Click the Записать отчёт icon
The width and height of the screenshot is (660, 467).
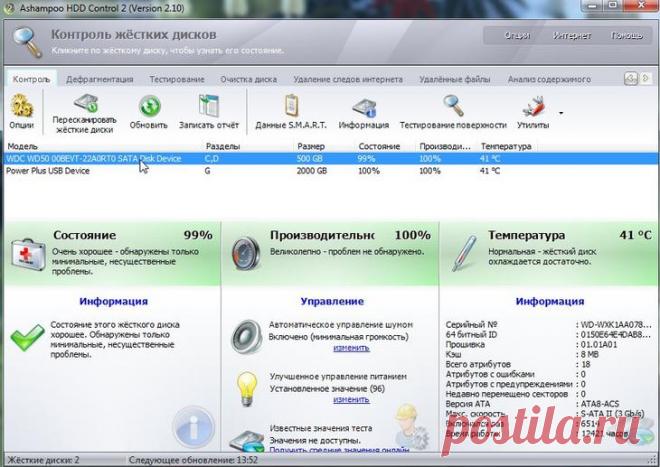tap(208, 105)
